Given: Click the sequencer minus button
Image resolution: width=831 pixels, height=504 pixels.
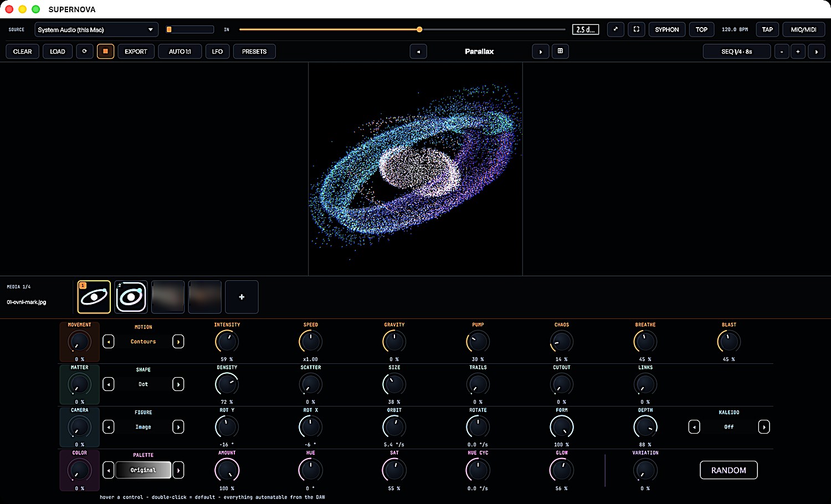Looking at the screenshot, I should (782, 52).
